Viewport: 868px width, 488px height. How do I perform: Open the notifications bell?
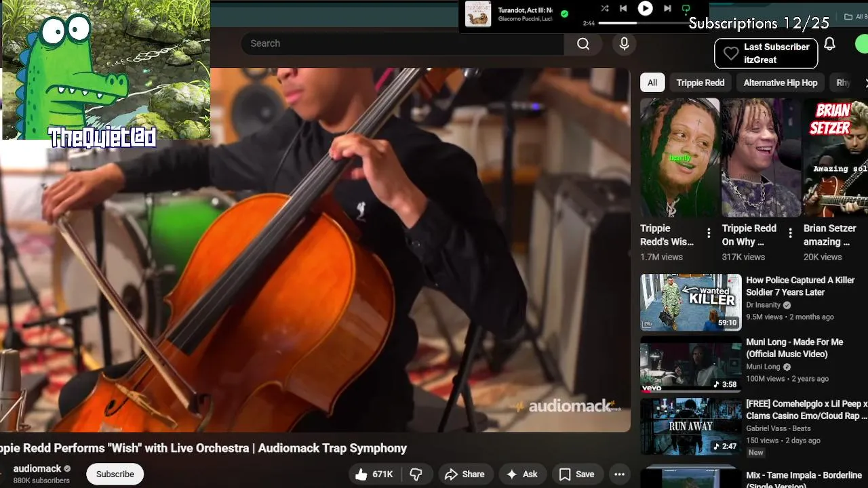829,44
